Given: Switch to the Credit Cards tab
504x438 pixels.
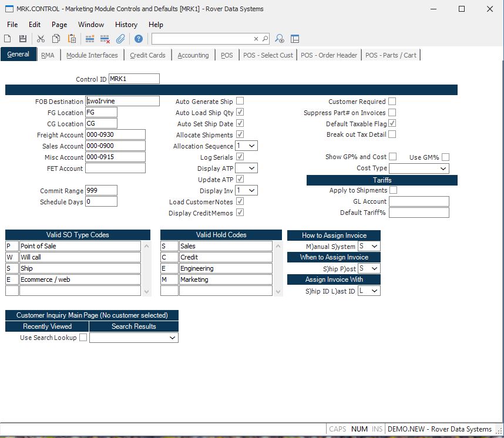Looking at the screenshot, I should coord(147,55).
